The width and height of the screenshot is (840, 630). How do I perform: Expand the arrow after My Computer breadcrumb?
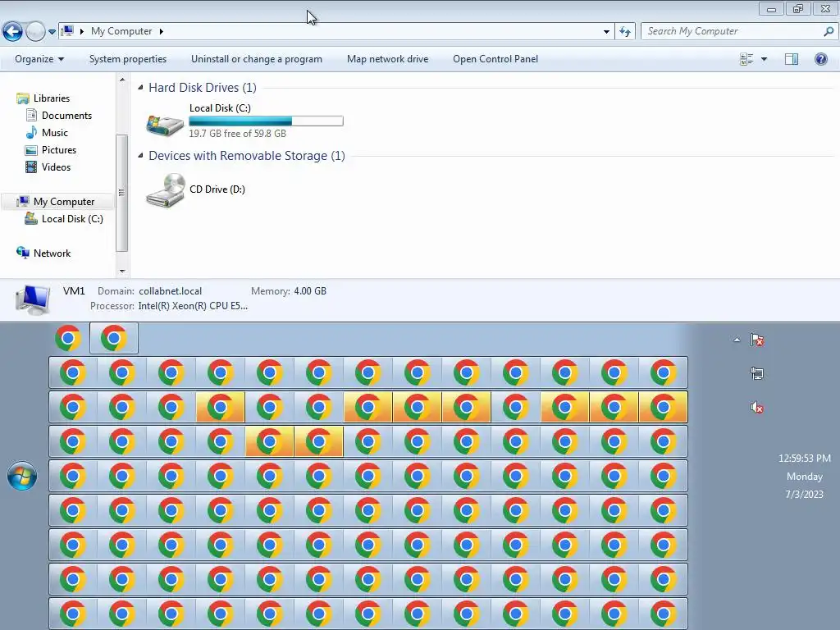click(161, 31)
